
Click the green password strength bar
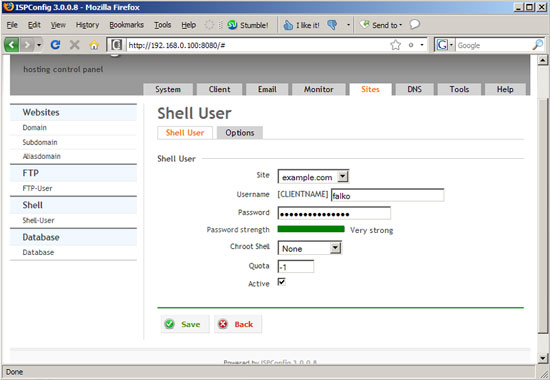coord(311,229)
